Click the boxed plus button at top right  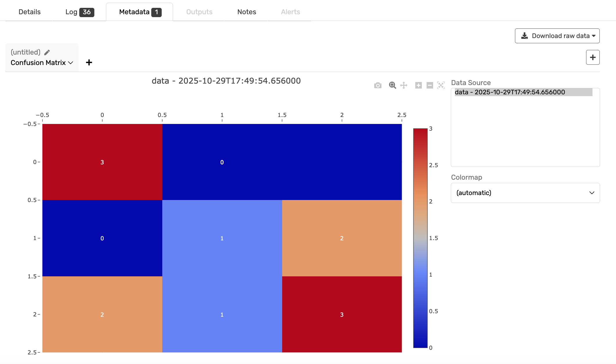[592, 57]
